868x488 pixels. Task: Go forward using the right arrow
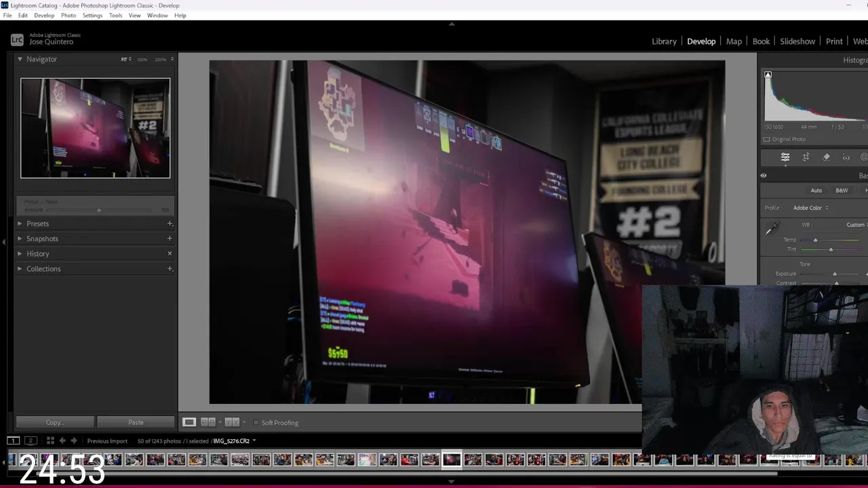74,441
